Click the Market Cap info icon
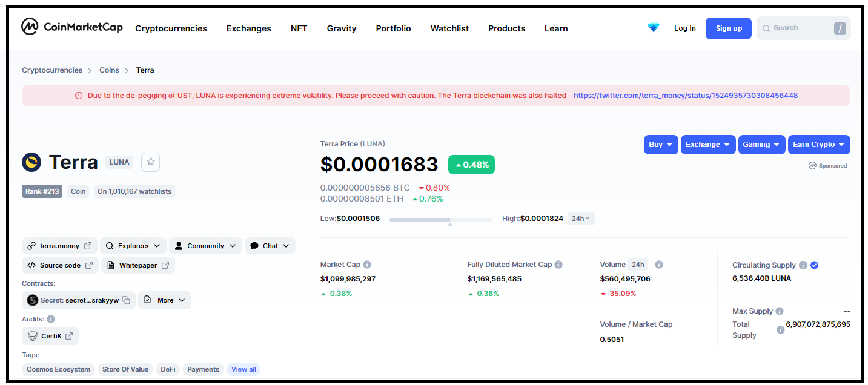The width and height of the screenshot is (868, 385). point(367,265)
